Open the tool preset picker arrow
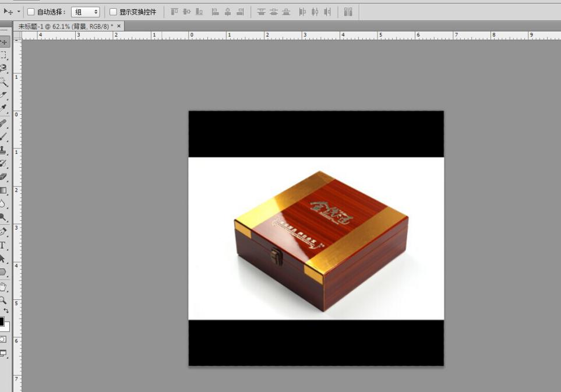 (19, 12)
